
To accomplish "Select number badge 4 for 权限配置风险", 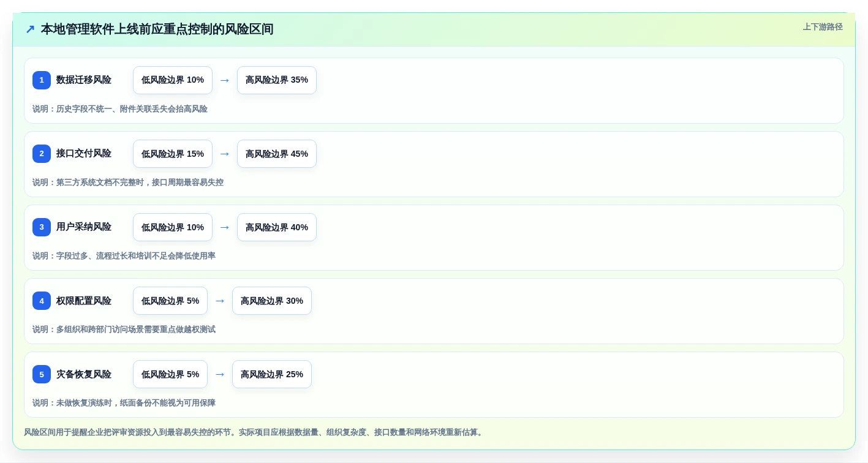I will (x=42, y=301).
